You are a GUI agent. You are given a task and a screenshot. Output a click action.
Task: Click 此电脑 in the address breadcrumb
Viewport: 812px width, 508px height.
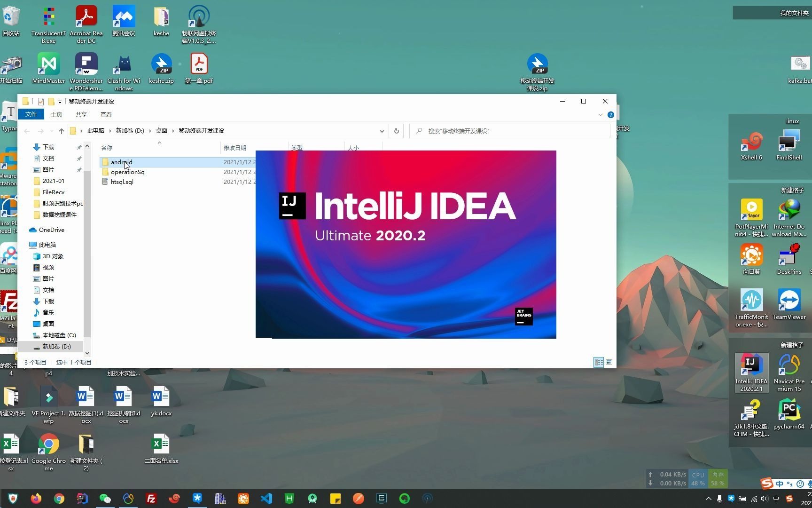pos(96,131)
